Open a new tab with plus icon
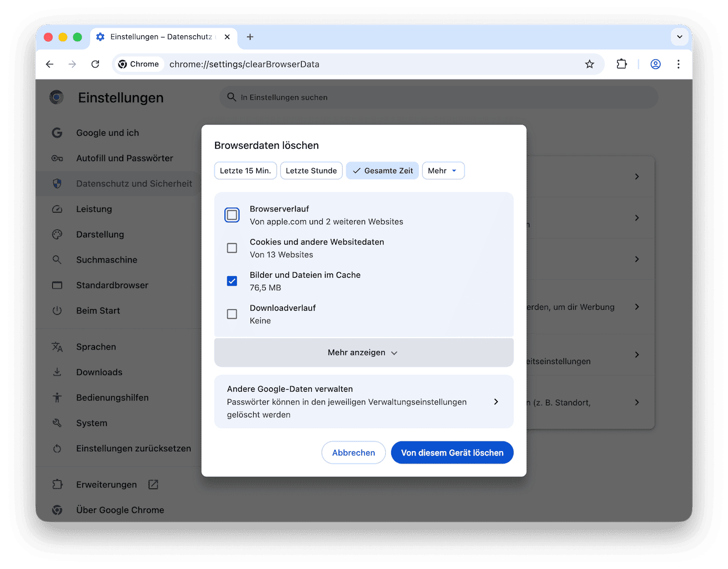This screenshot has height=569, width=728. [250, 37]
